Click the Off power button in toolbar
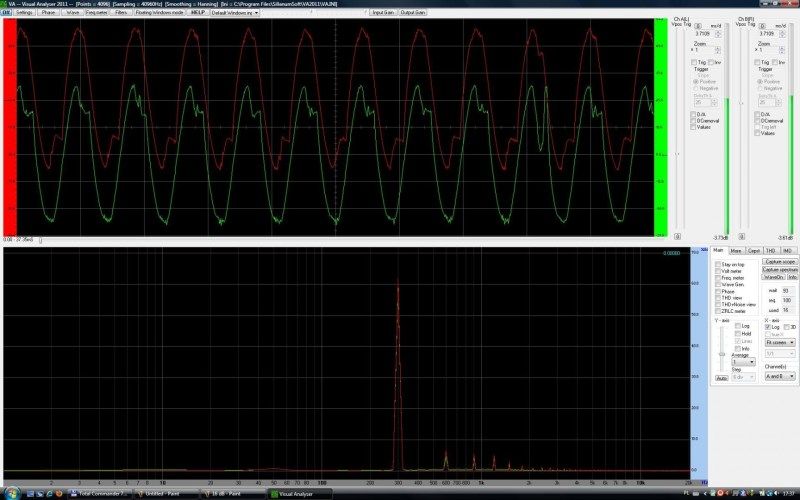The width and height of the screenshot is (800, 500). tap(6, 12)
